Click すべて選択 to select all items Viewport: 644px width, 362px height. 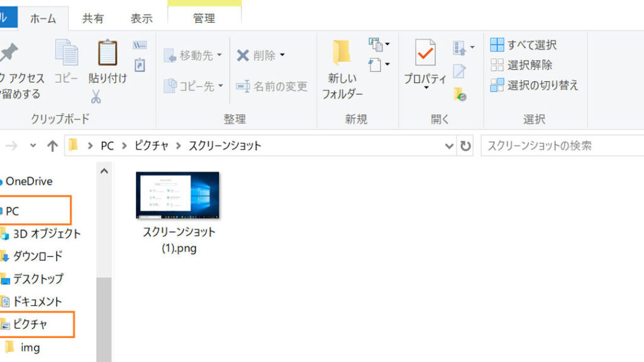point(524,45)
